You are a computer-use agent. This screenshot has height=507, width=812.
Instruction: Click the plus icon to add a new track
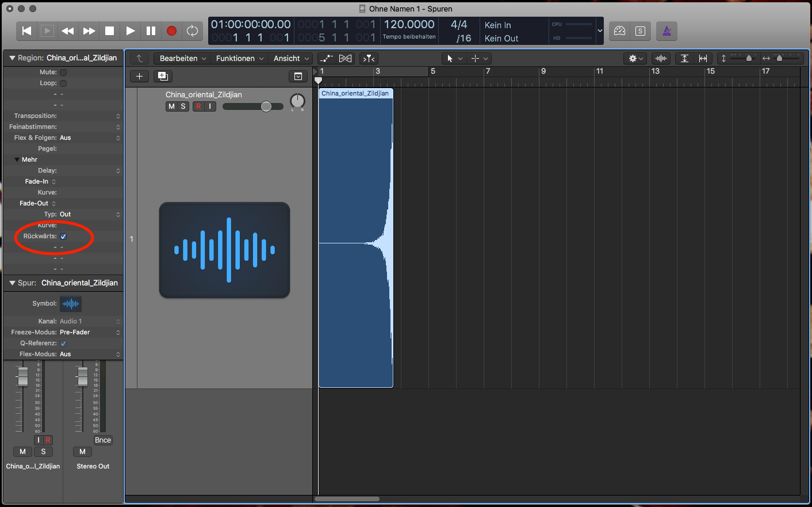139,76
